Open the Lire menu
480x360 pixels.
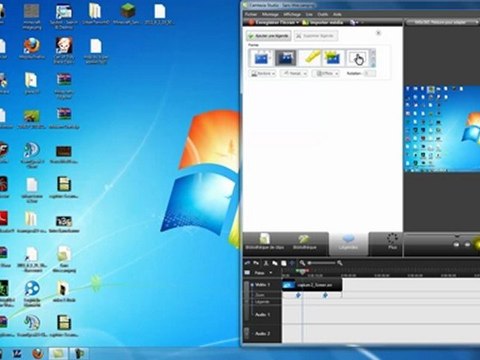tap(309, 14)
